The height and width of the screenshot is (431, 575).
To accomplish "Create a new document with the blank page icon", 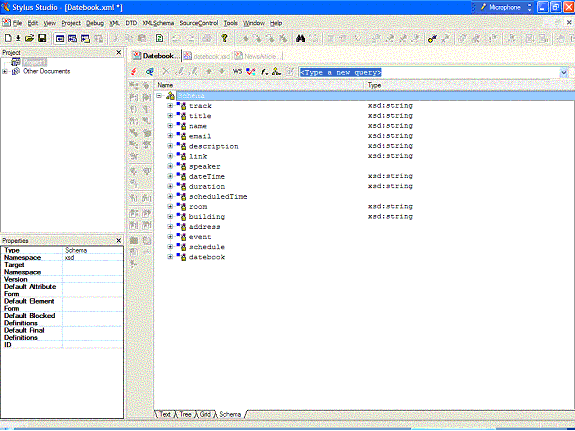I will tap(8, 38).
